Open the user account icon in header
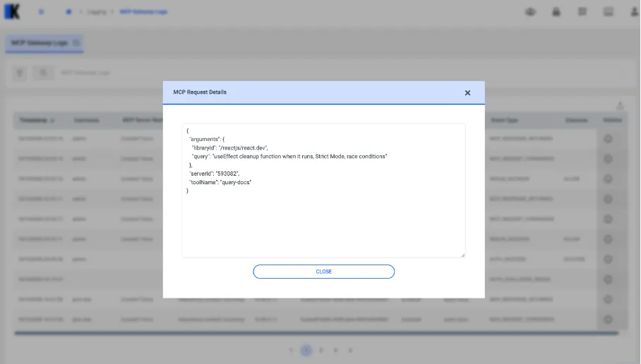 [634, 12]
